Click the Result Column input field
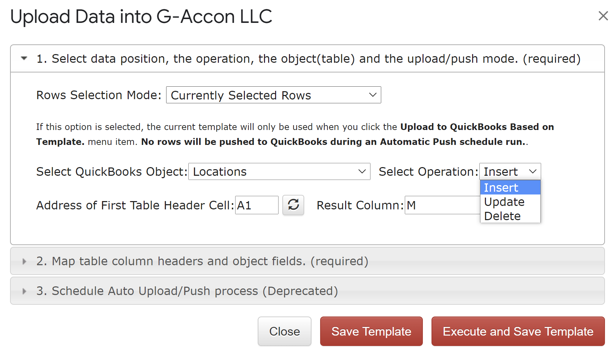 (442, 205)
